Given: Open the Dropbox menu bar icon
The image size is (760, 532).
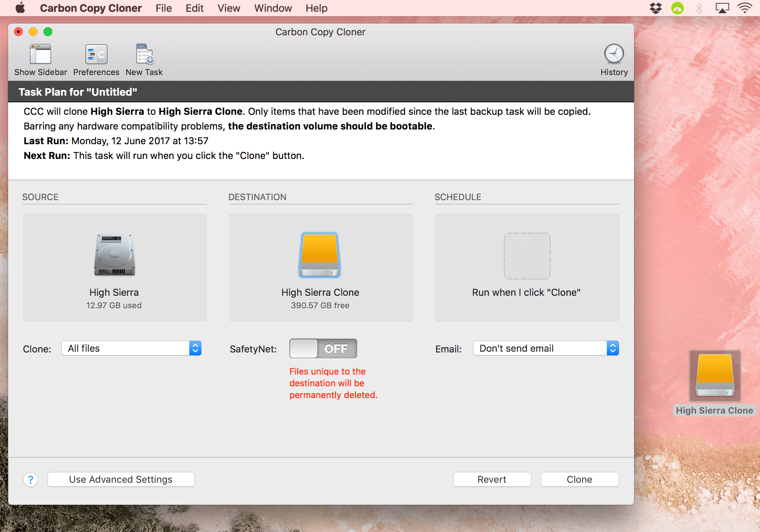Looking at the screenshot, I should coord(655,8).
